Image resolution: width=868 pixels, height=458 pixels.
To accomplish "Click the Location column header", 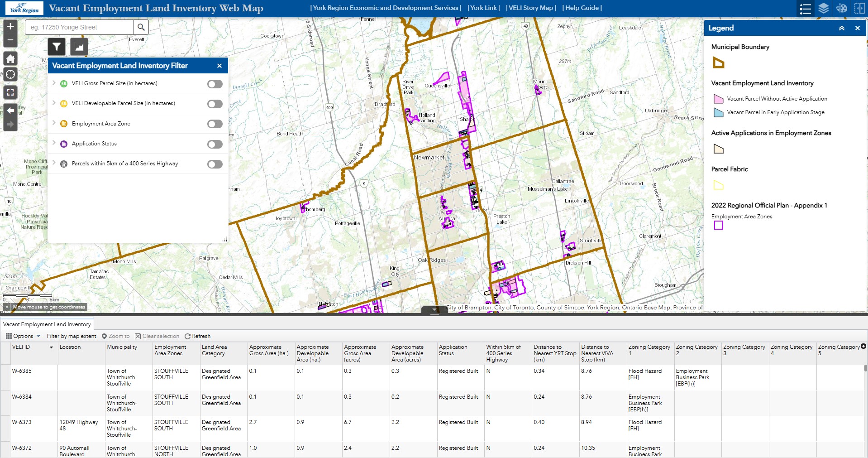I will [81, 353].
